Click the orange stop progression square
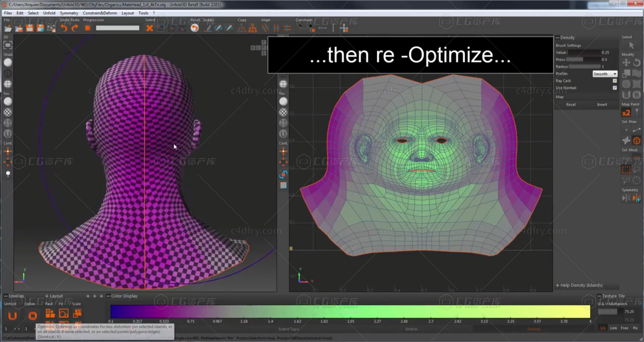The width and height of the screenshot is (644, 342). tap(88, 28)
